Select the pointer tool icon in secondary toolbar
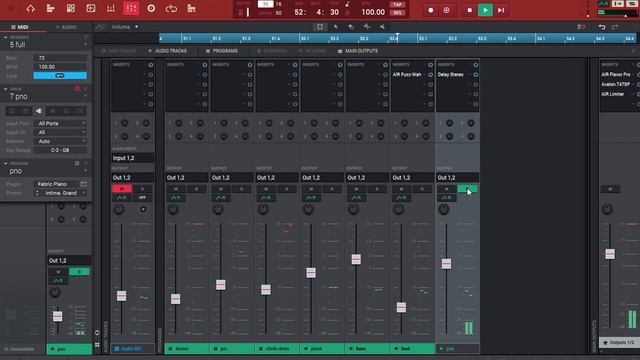The height and width of the screenshot is (360, 640). 336,27
